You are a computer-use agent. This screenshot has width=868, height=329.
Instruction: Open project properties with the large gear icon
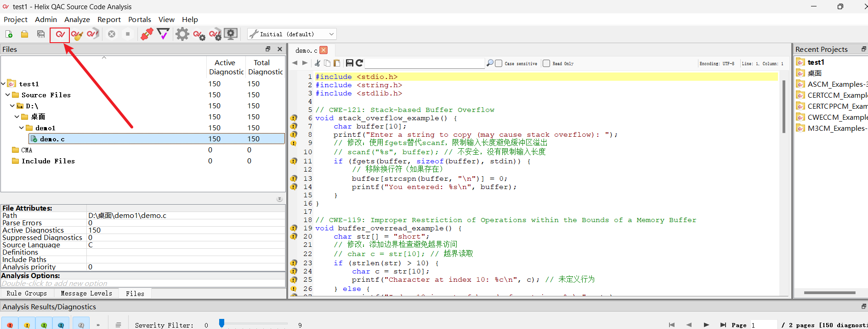pos(182,34)
